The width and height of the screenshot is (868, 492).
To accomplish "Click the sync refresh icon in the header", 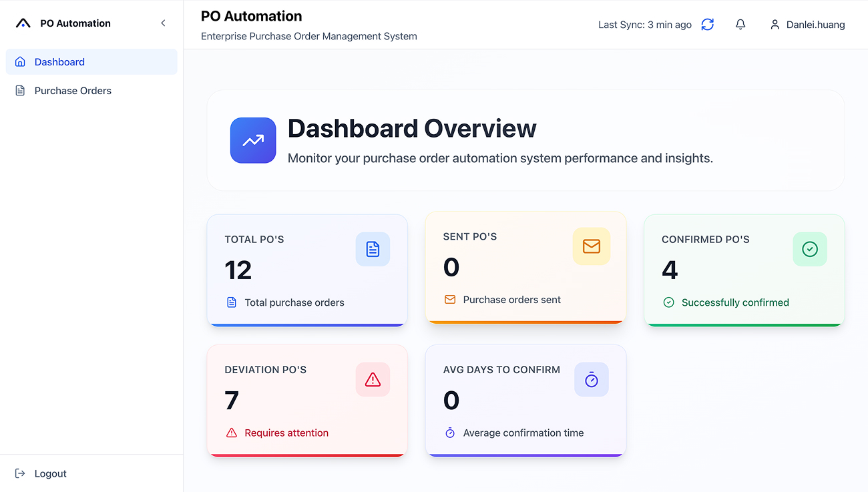I will (707, 24).
